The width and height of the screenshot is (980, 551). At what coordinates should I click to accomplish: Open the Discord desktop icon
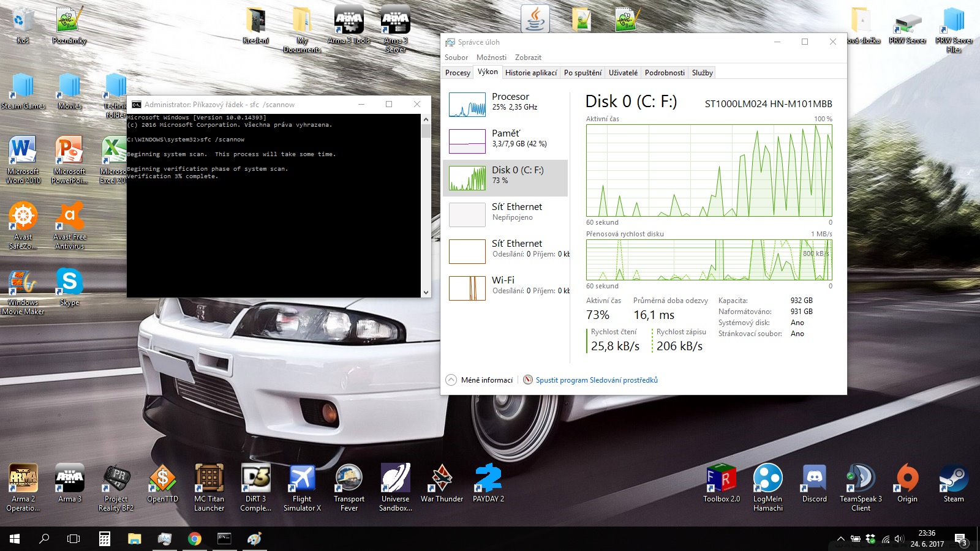[814, 479]
